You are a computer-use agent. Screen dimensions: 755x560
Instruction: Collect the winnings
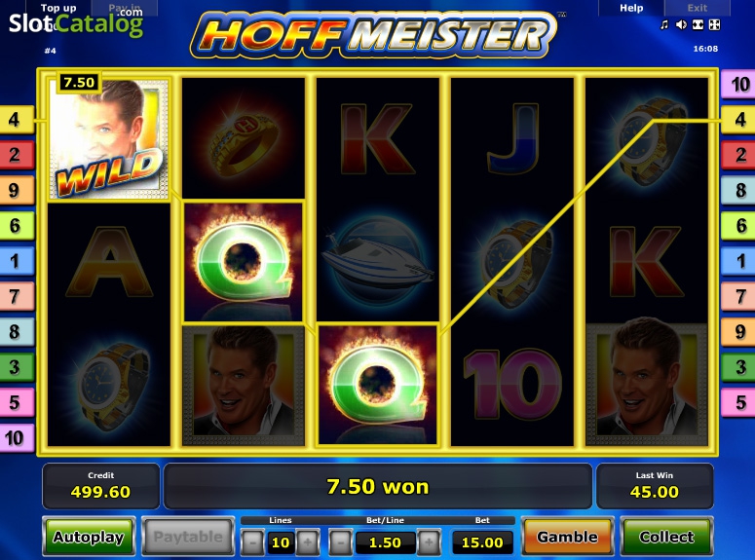coord(666,537)
